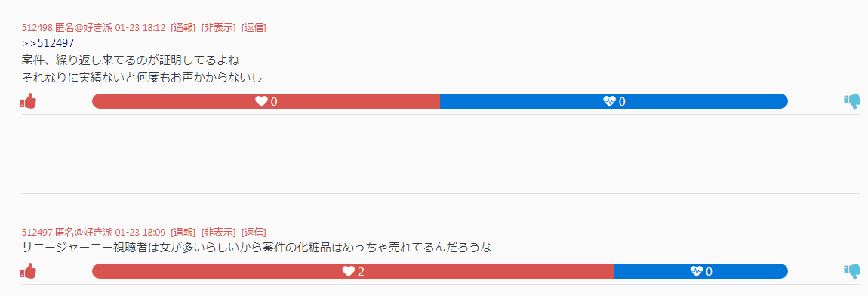
Task: Reply to comment 512497 via 返信
Action: coord(254,232)
